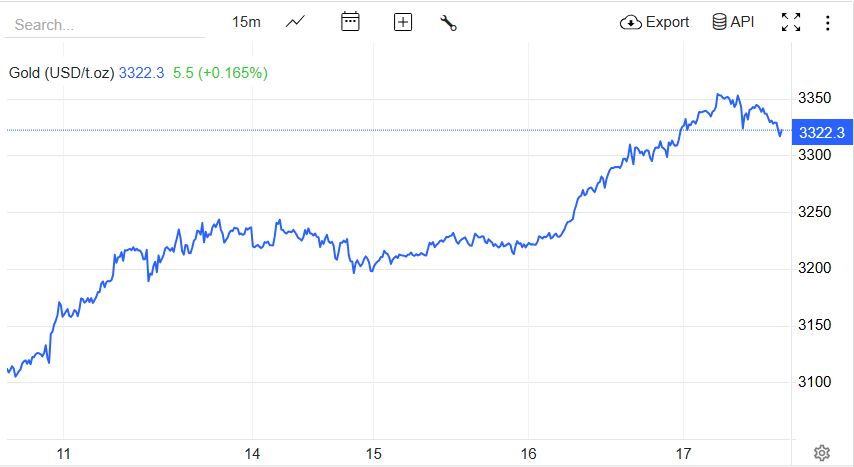Click the date label 11 on axis
Viewport: 854px width, 467px height.
point(64,453)
